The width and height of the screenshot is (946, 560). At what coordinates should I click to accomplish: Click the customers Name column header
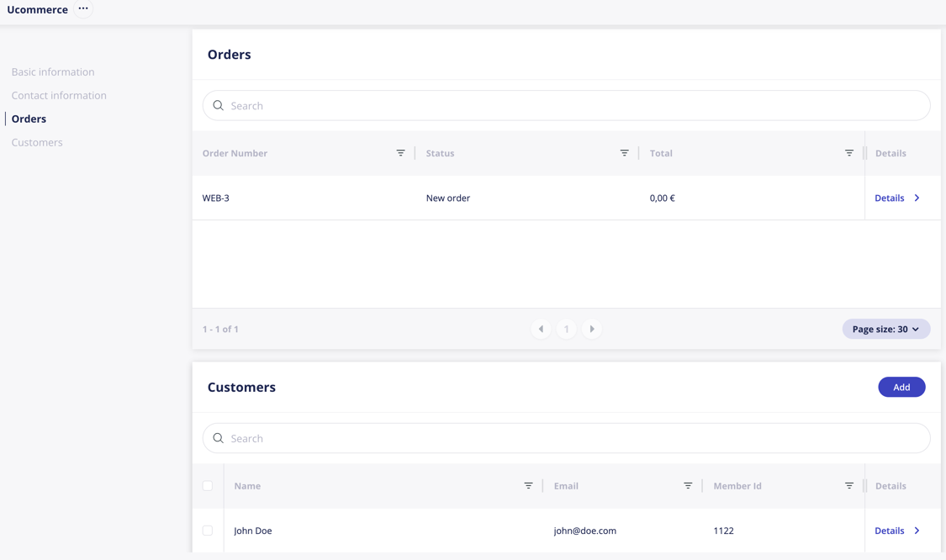coord(247,486)
